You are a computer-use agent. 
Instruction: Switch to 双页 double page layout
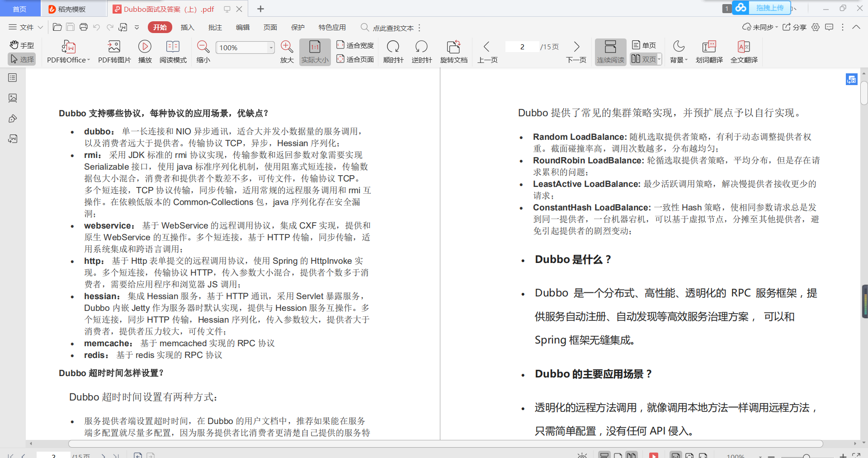(644, 59)
